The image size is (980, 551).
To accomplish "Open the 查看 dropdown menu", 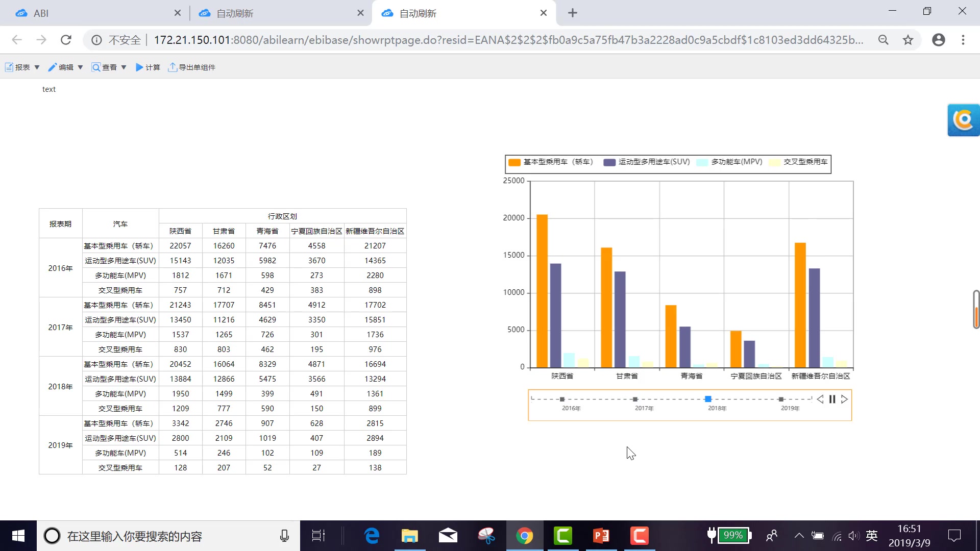I will 109,67.
